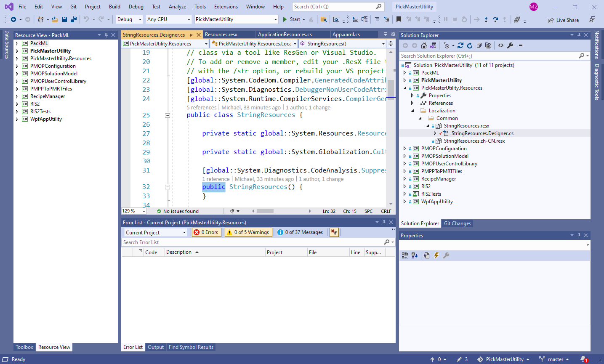Open the Analyze menu
The height and width of the screenshot is (364, 604).
click(177, 7)
